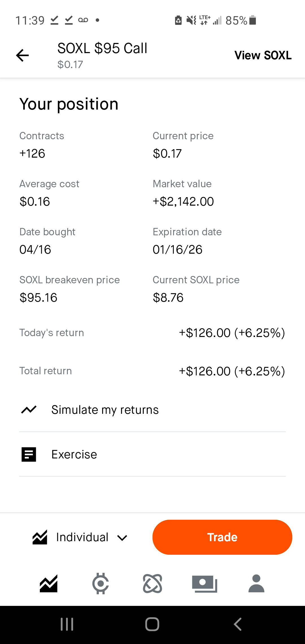Viewport: 305px width, 644px height.
Task: Expand the Individual account dropdown
Action: click(x=82, y=537)
